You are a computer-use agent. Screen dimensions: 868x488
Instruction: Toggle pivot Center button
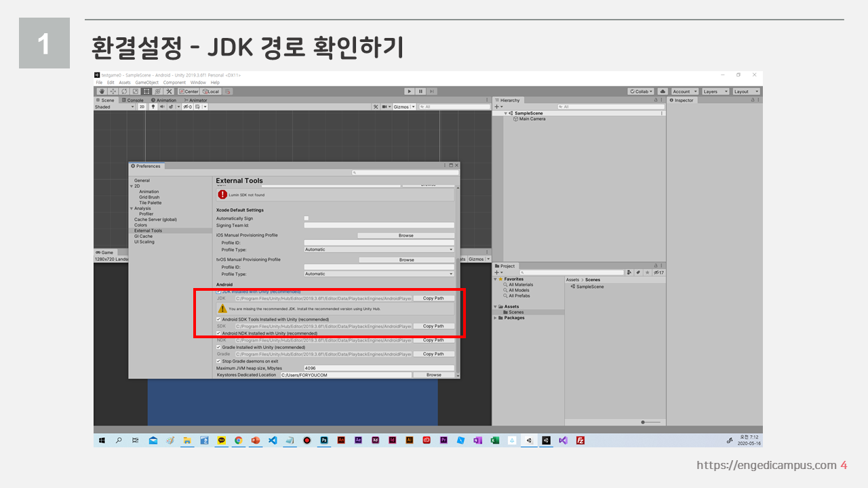tap(189, 91)
